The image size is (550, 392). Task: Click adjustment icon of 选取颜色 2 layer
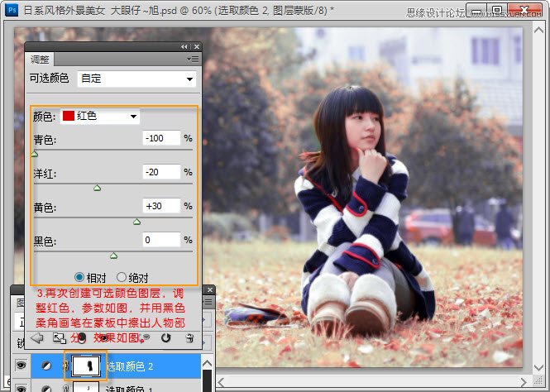(x=46, y=366)
